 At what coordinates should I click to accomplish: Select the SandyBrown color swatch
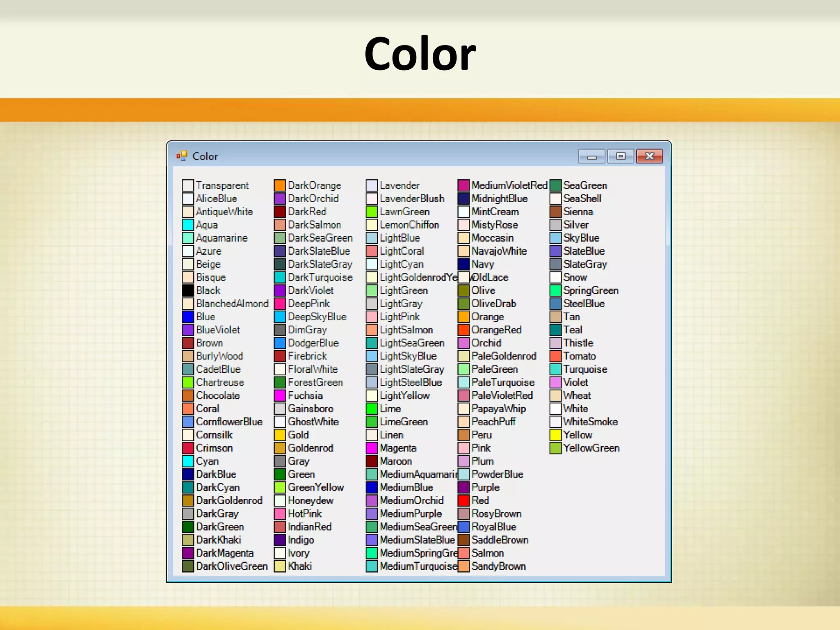tap(463, 566)
